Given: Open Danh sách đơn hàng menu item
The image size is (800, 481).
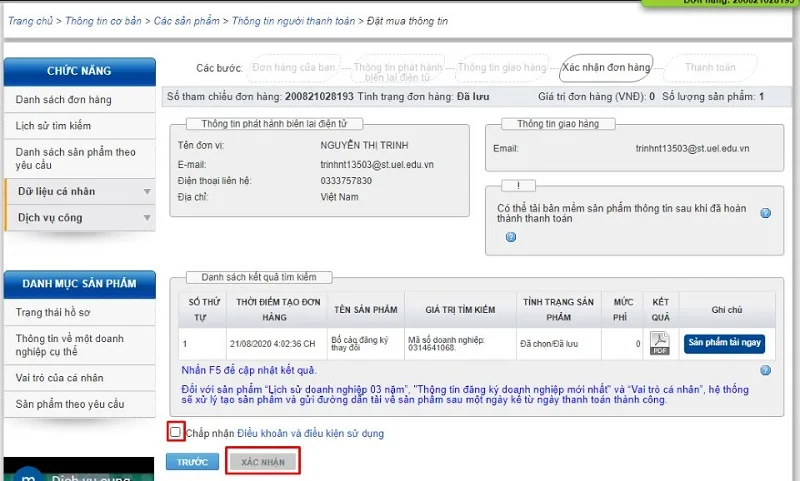Looking at the screenshot, I should 80,99.
